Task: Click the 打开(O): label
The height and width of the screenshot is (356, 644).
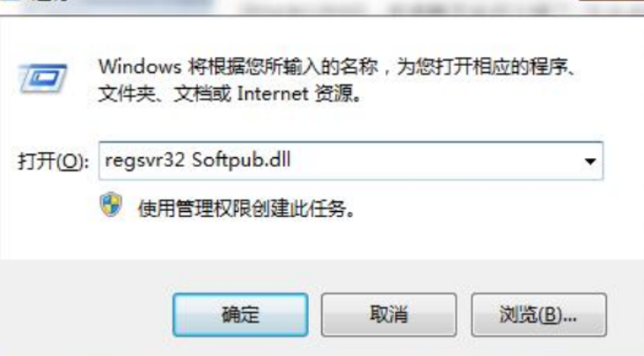Action: pos(53,162)
